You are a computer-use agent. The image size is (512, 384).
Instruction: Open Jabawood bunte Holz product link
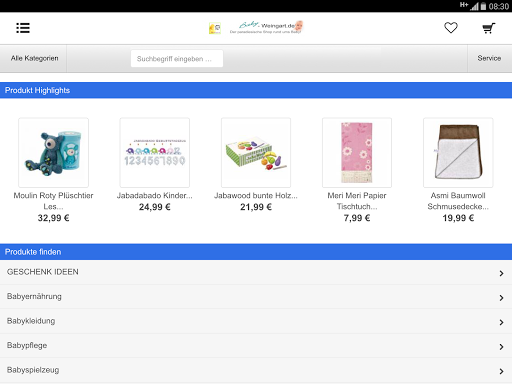[x=256, y=196]
